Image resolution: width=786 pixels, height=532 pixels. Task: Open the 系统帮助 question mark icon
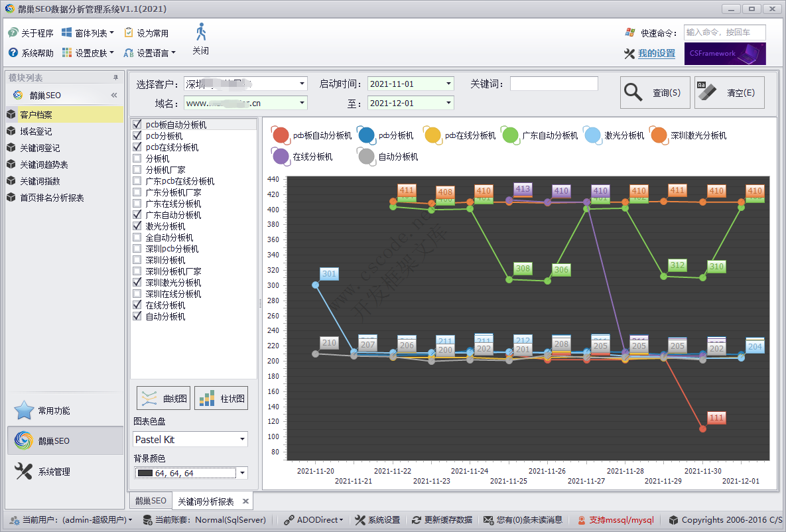click(13, 52)
